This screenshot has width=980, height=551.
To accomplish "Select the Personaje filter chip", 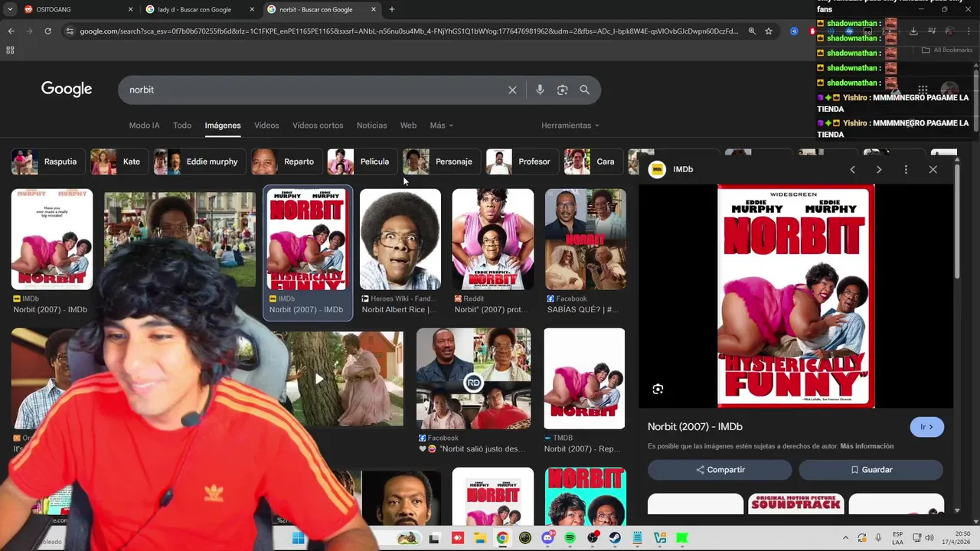I will tap(441, 161).
